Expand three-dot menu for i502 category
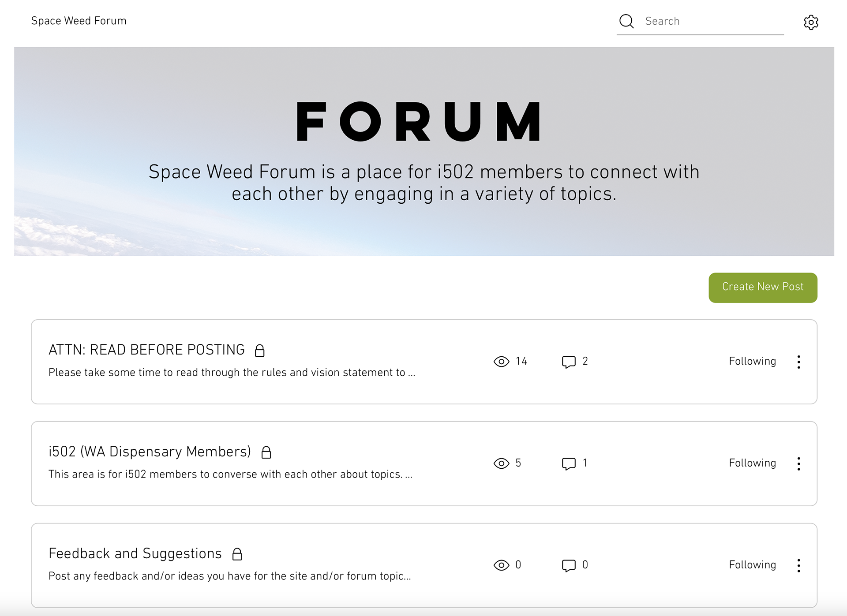The height and width of the screenshot is (616, 847). pyautogui.click(x=798, y=463)
